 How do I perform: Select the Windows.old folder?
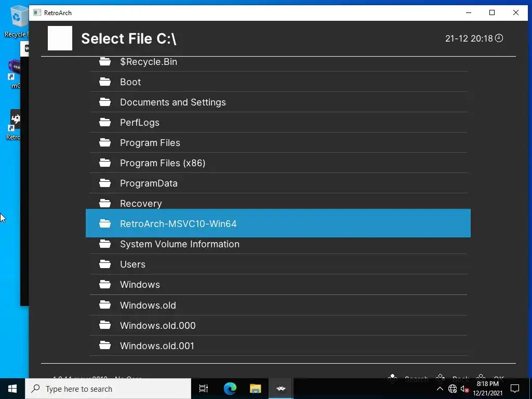(278, 305)
